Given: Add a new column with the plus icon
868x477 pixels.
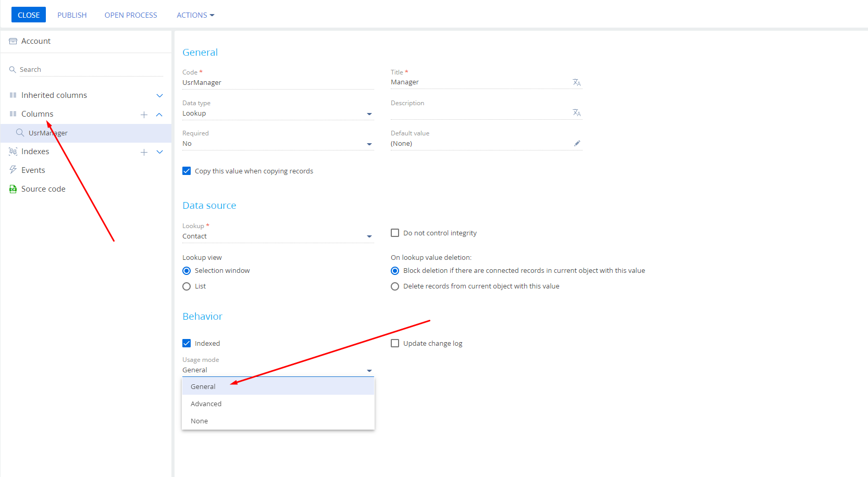Looking at the screenshot, I should coord(144,115).
